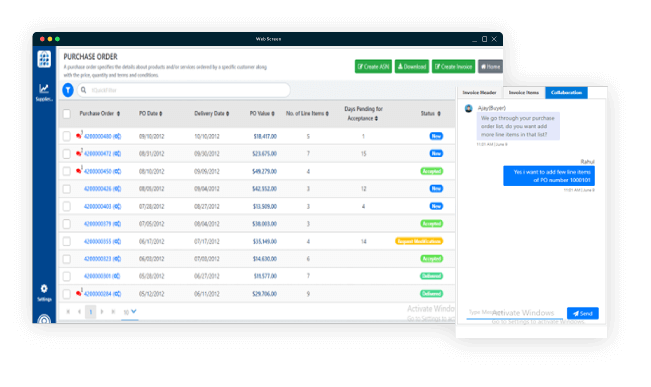Sort by Days Pending for Acceptance arrows

(x=376, y=119)
